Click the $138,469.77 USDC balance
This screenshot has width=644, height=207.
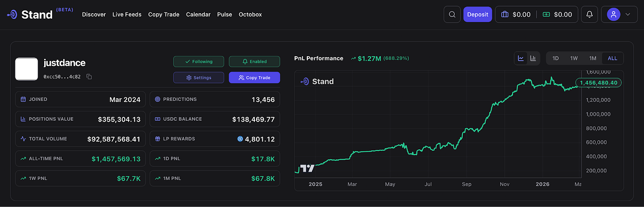pyautogui.click(x=253, y=119)
